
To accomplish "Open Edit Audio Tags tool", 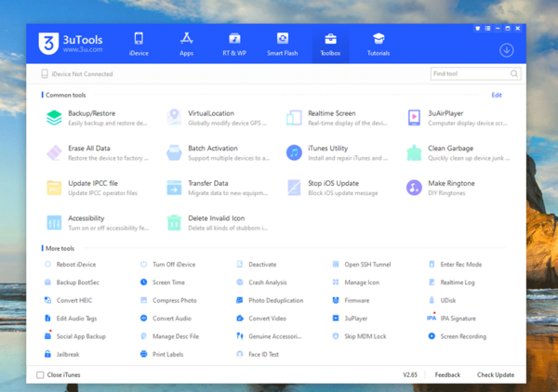I will pos(71,318).
